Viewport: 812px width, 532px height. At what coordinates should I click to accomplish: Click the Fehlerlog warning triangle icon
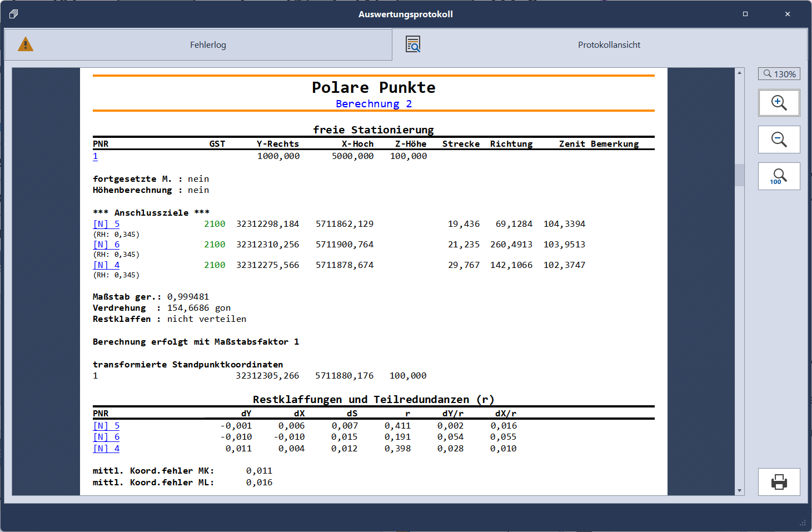[26, 44]
